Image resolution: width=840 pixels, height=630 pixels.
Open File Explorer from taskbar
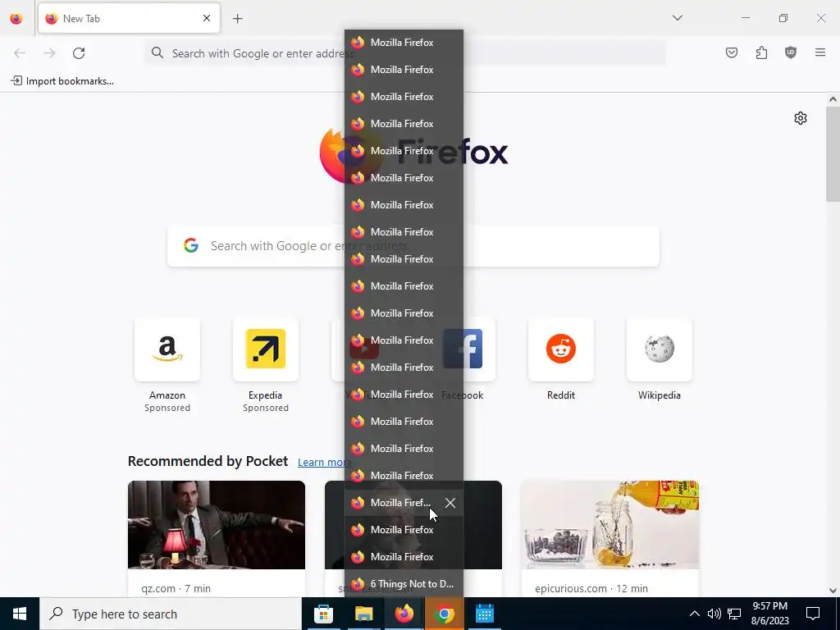pyautogui.click(x=363, y=614)
